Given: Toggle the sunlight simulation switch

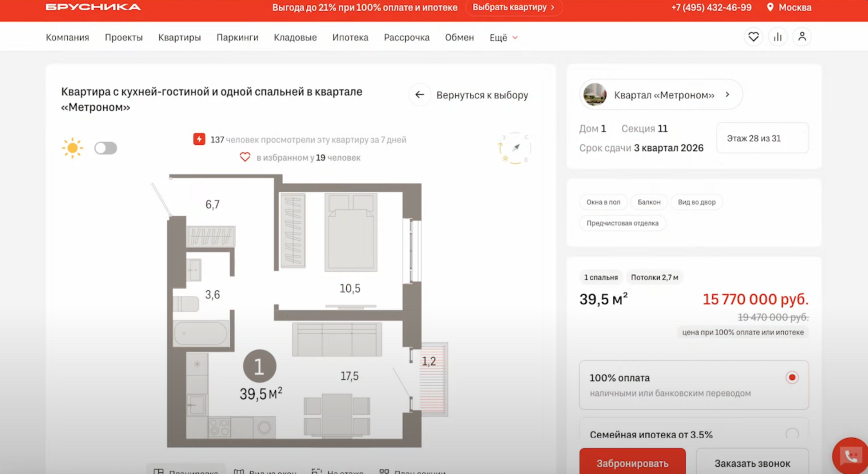Looking at the screenshot, I should 105,148.
